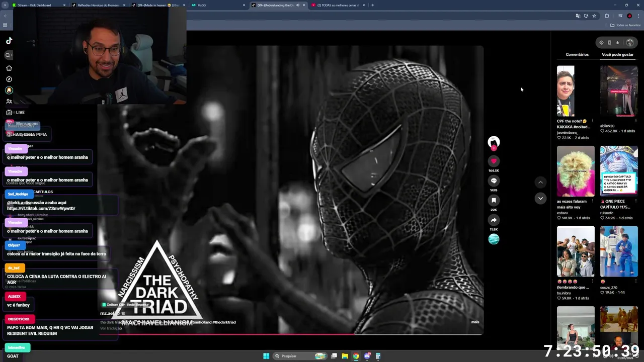The height and width of the screenshot is (362, 644).
Task: Click the #thedarktriad hashtag link
Action: (x=224, y=322)
